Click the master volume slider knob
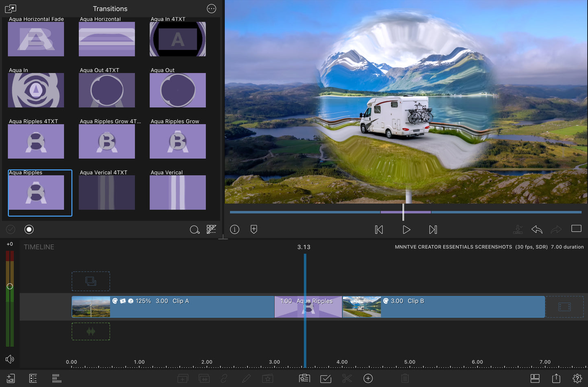This screenshot has width=588, height=387. (x=10, y=286)
